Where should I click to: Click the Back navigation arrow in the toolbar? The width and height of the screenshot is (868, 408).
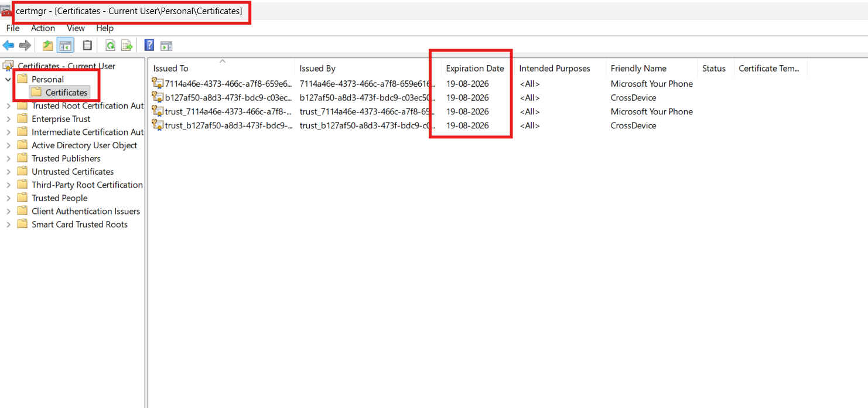pyautogui.click(x=8, y=45)
